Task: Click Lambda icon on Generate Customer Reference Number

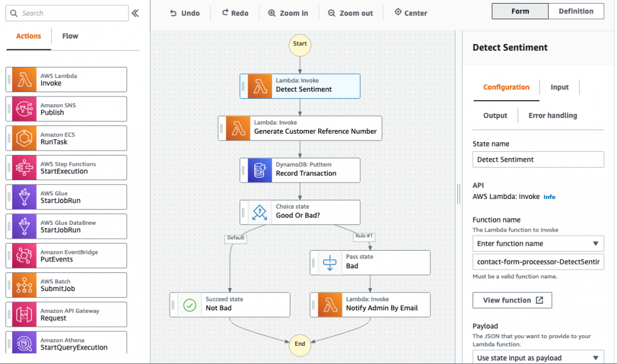Action: point(238,128)
